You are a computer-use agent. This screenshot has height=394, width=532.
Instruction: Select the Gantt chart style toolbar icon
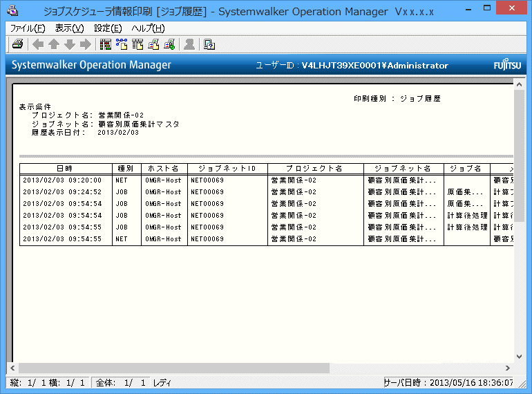click(106, 44)
